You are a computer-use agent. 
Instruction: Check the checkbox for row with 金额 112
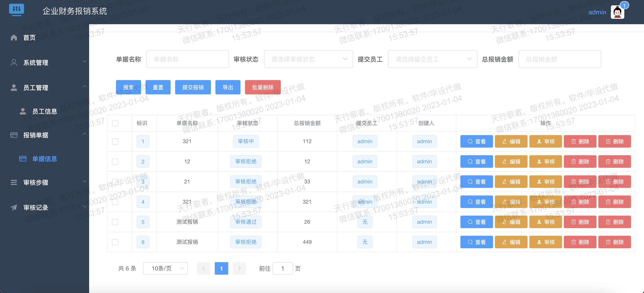[115, 141]
